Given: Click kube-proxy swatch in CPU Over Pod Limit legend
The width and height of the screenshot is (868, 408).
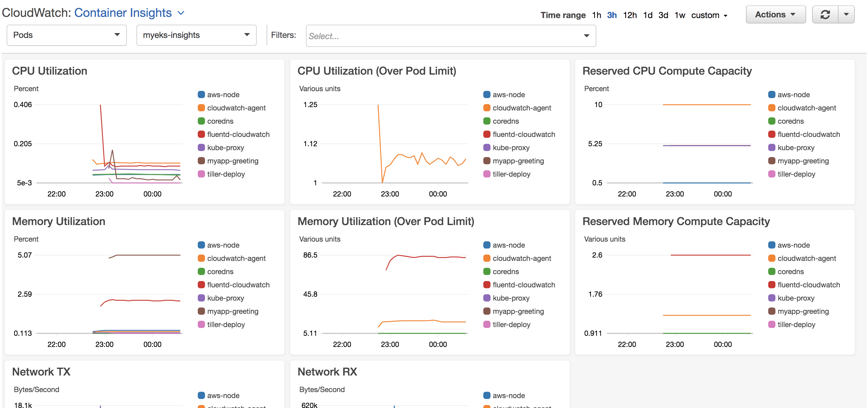Looking at the screenshot, I should [x=487, y=147].
